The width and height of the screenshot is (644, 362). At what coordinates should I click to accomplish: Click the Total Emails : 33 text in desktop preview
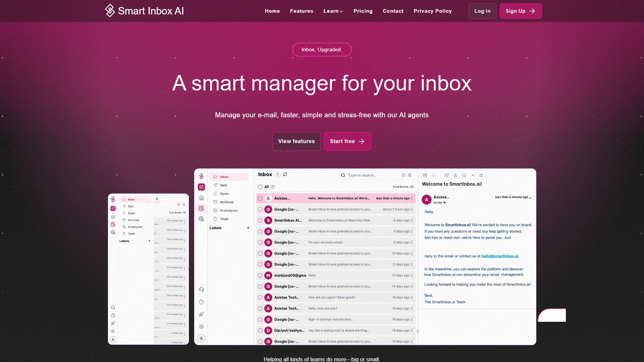click(403, 187)
